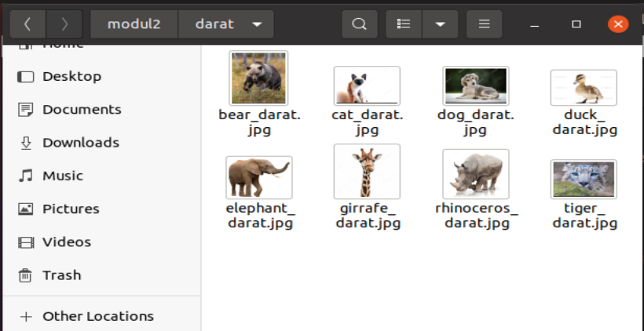
Task: Select the cat_darat.jpg thumbnail
Action: (367, 85)
